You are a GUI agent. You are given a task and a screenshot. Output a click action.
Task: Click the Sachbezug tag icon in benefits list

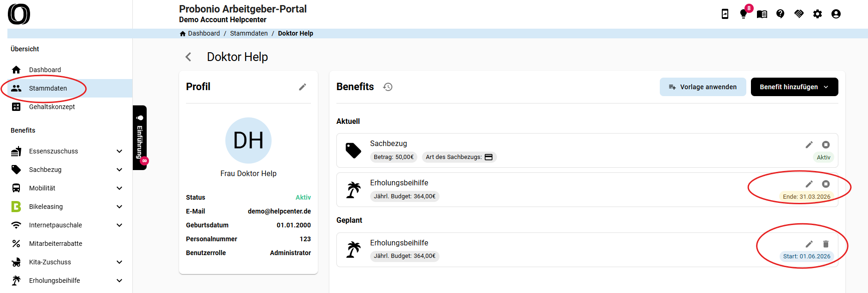pos(353,150)
